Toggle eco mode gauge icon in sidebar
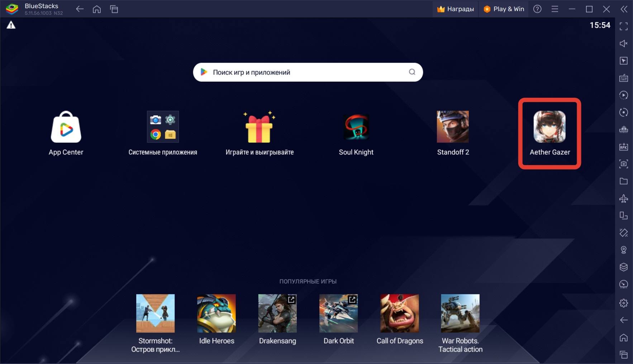The image size is (633, 364). coord(624,284)
